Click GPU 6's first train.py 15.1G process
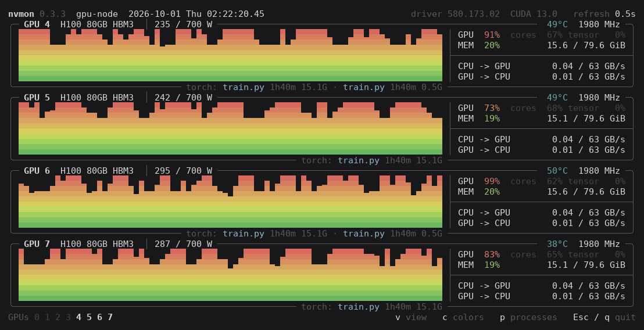 [x=275, y=234]
